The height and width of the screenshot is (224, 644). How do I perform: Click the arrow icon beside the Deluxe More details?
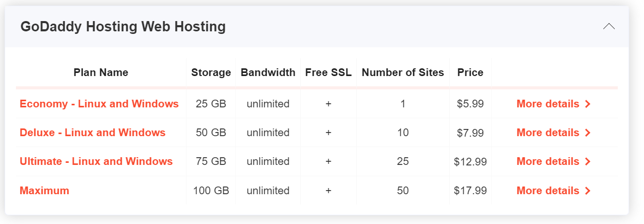(588, 133)
